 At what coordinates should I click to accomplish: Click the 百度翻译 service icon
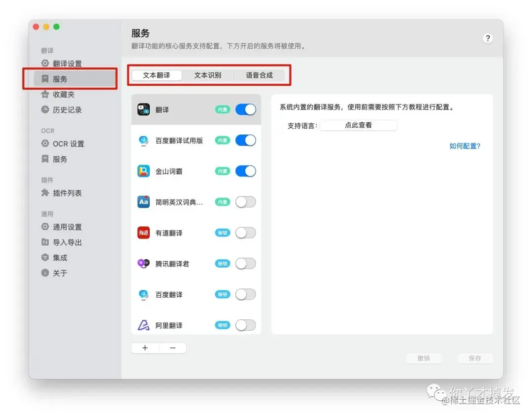(143, 294)
